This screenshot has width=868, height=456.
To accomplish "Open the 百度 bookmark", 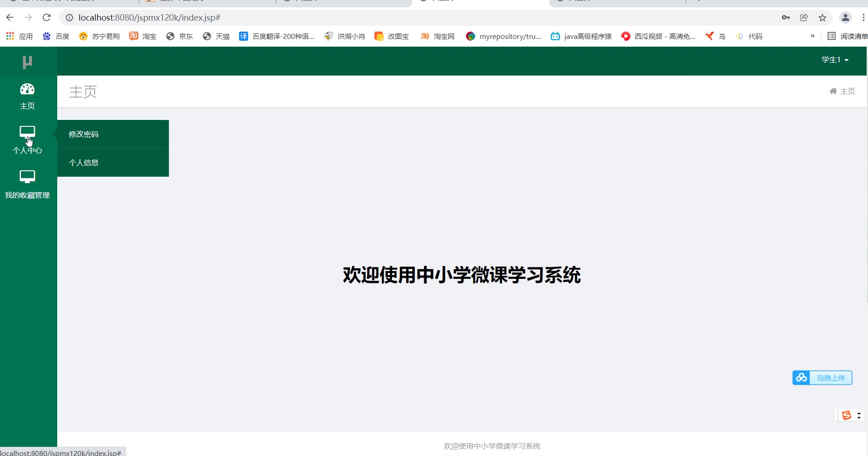I will [x=56, y=36].
